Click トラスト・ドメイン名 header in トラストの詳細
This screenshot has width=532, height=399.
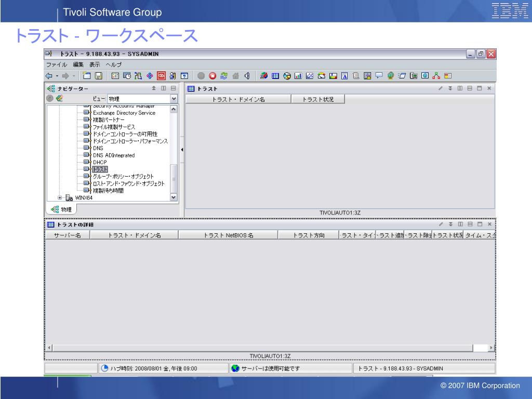(135, 235)
